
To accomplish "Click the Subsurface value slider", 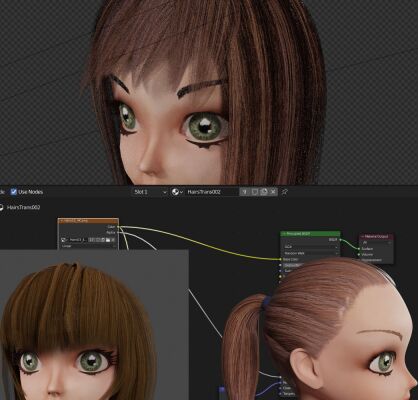I will 293,265.
